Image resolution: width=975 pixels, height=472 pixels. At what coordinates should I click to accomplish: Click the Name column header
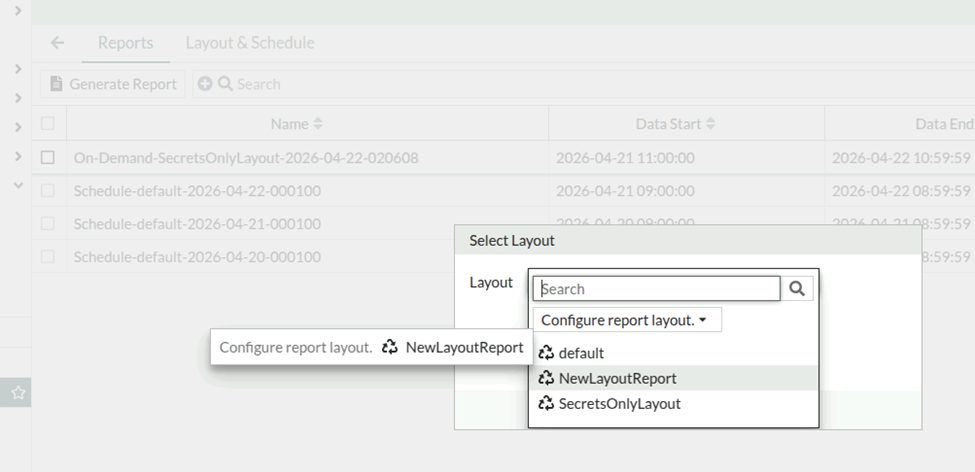click(x=307, y=124)
